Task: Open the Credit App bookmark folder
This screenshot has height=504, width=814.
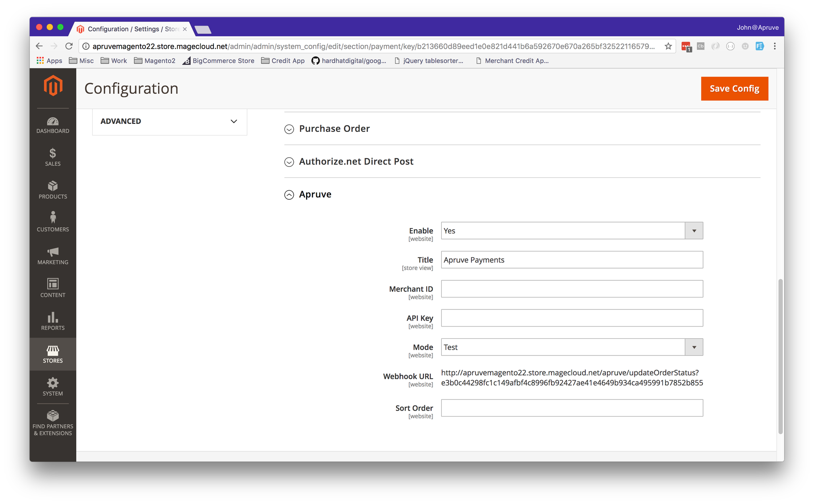Action: [283, 61]
